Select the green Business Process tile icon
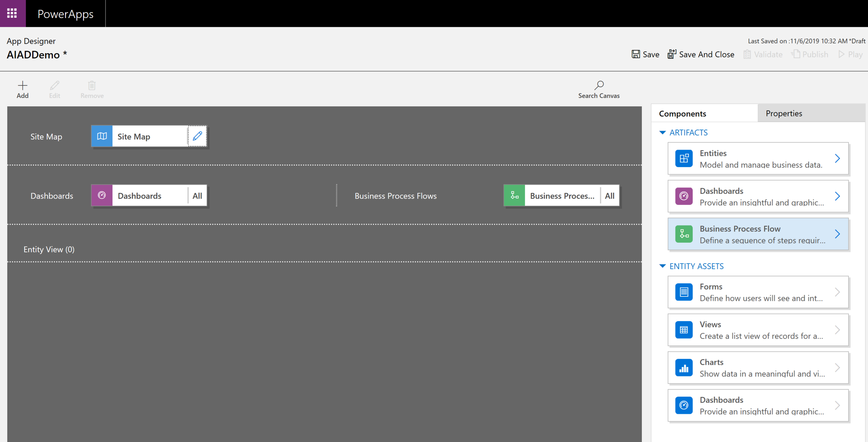 pyautogui.click(x=514, y=195)
